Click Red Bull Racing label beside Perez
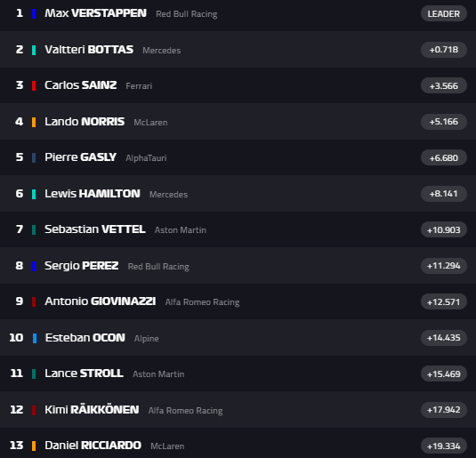 pyautogui.click(x=158, y=267)
